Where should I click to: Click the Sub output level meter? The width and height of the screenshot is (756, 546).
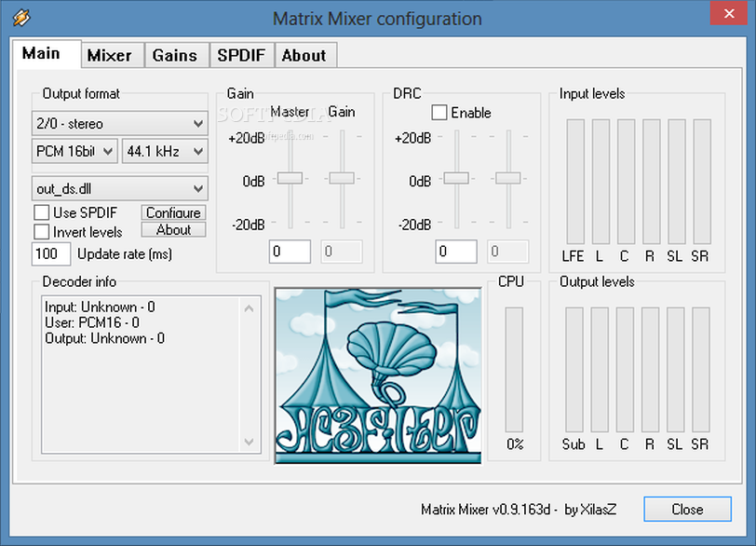pyautogui.click(x=574, y=370)
